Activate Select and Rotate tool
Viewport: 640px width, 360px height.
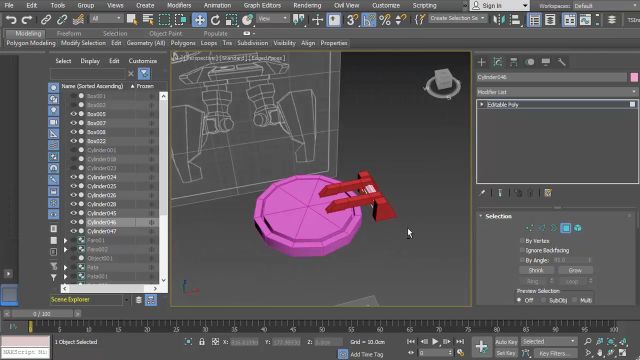[215, 20]
